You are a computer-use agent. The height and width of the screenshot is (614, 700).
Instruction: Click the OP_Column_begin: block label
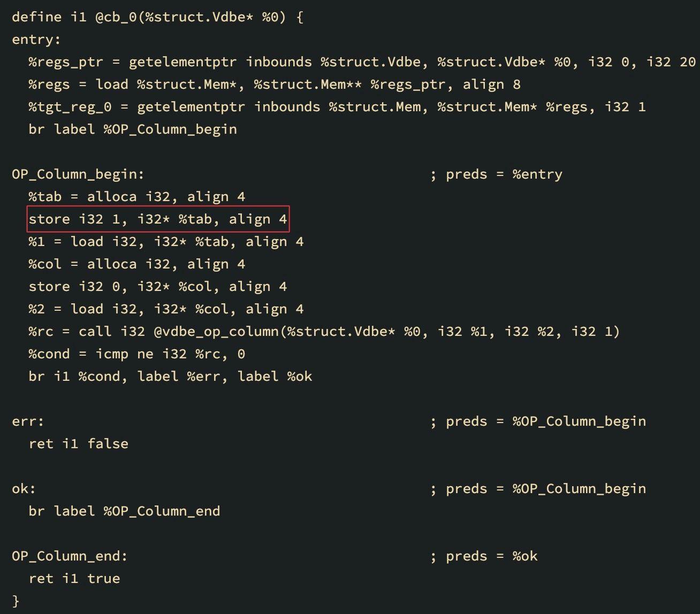[78, 174]
